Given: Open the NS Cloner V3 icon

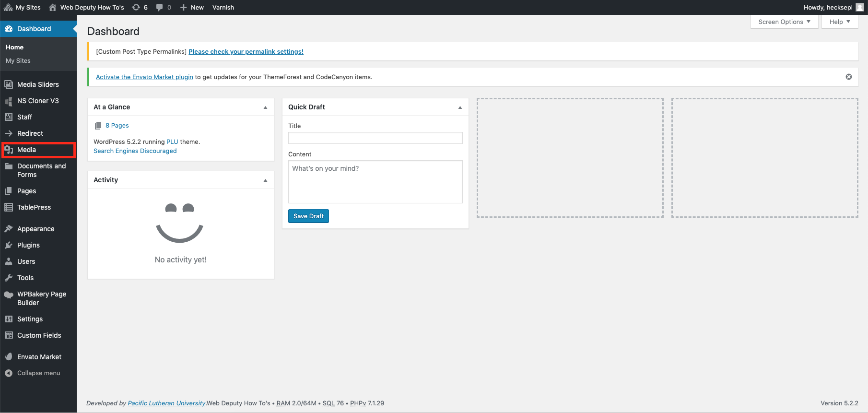Looking at the screenshot, I should pos(9,101).
